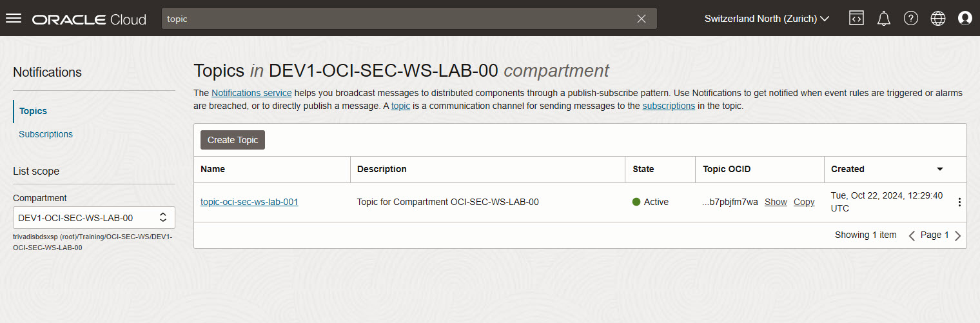
Task: Open the hamburger navigation menu
Action: click(14, 18)
